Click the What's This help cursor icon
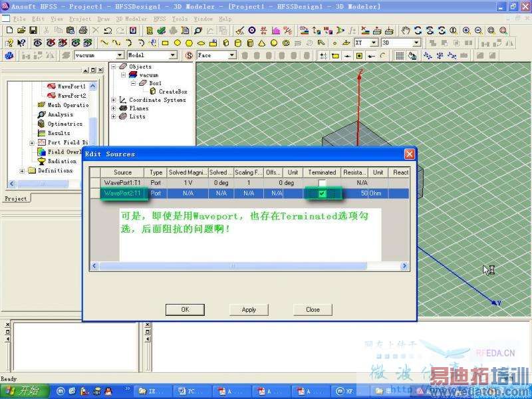The height and width of the screenshot is (399, 532). [x=21, y=43]
